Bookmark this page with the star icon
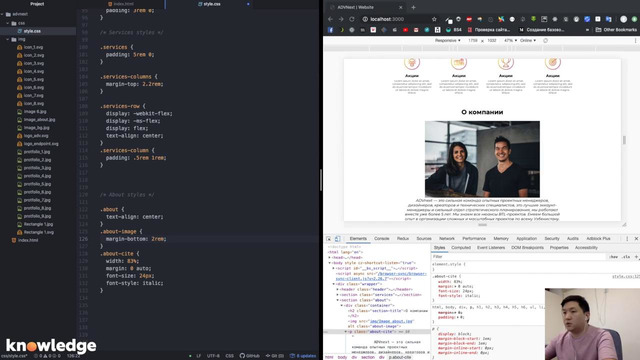Screen dimensions: 640x360 (434, 19)
